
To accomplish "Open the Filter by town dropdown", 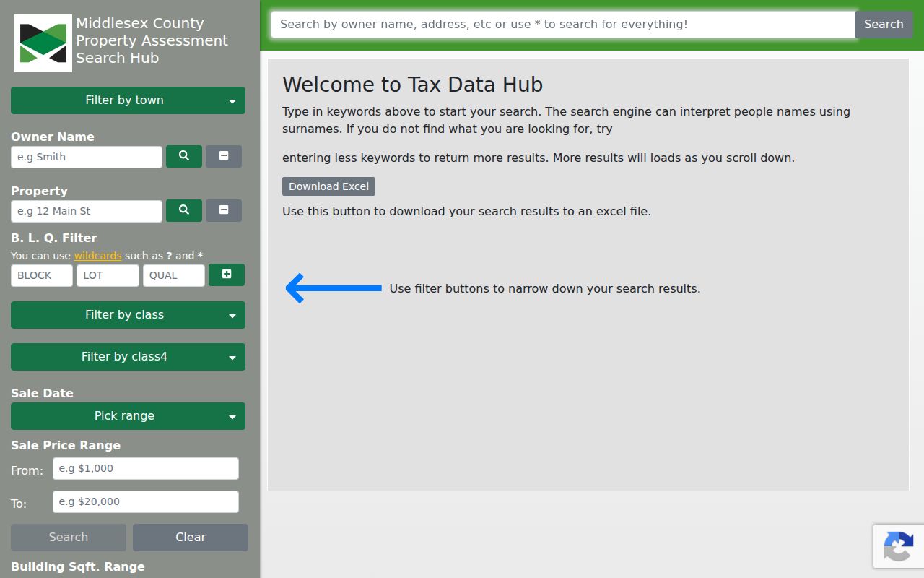I will pos(128,100).
